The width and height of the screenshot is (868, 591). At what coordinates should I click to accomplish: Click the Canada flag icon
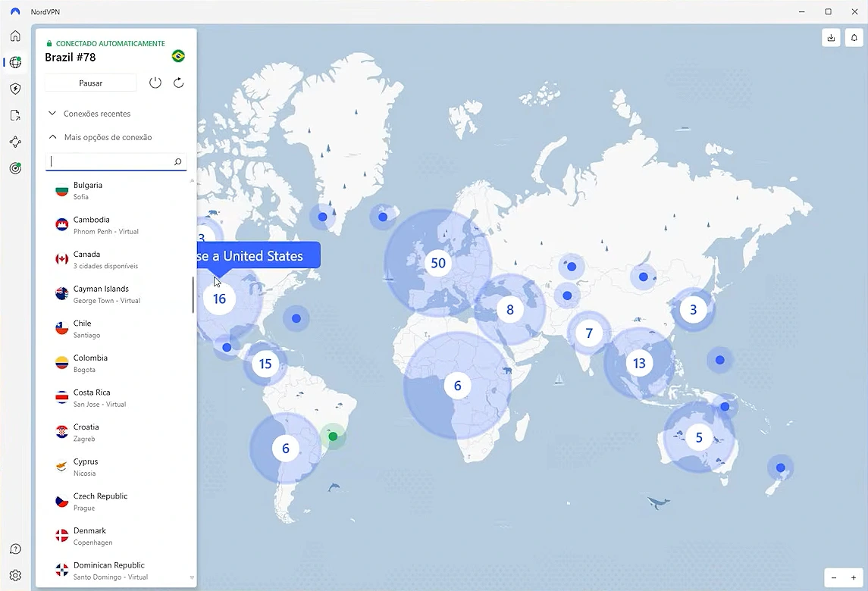click(x=62, y=260)
